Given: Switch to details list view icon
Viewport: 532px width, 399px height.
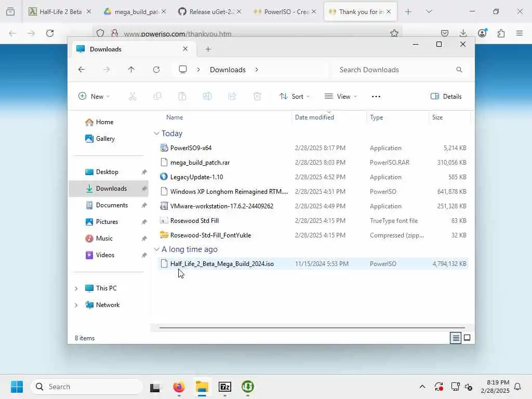Looking at the screenshot, I should point(456,338).
